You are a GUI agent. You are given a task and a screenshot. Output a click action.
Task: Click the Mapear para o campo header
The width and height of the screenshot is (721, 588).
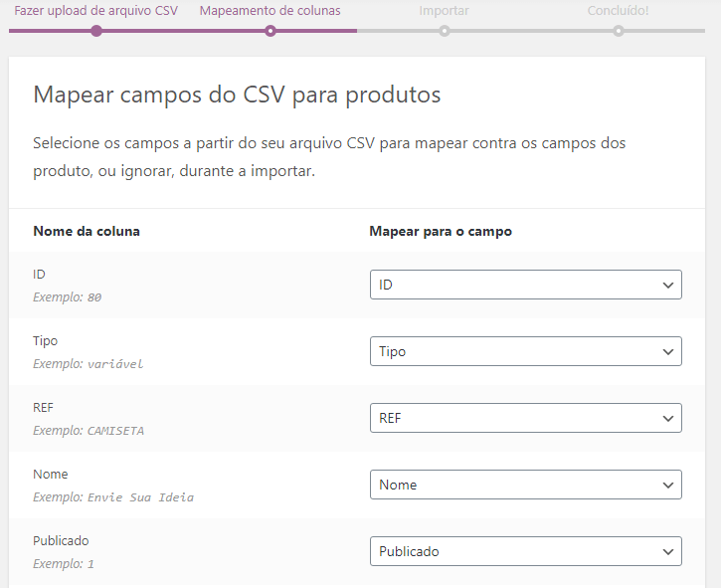441,231
